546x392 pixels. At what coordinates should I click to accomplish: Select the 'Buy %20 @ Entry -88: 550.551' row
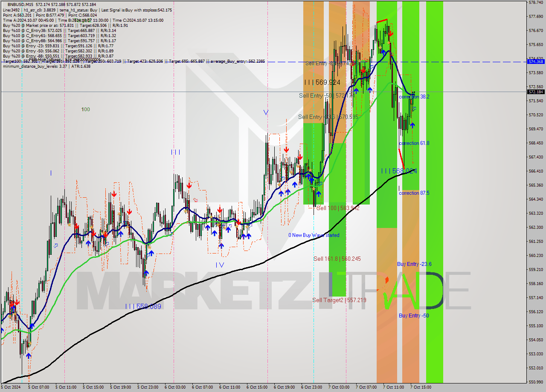[58, 56]
